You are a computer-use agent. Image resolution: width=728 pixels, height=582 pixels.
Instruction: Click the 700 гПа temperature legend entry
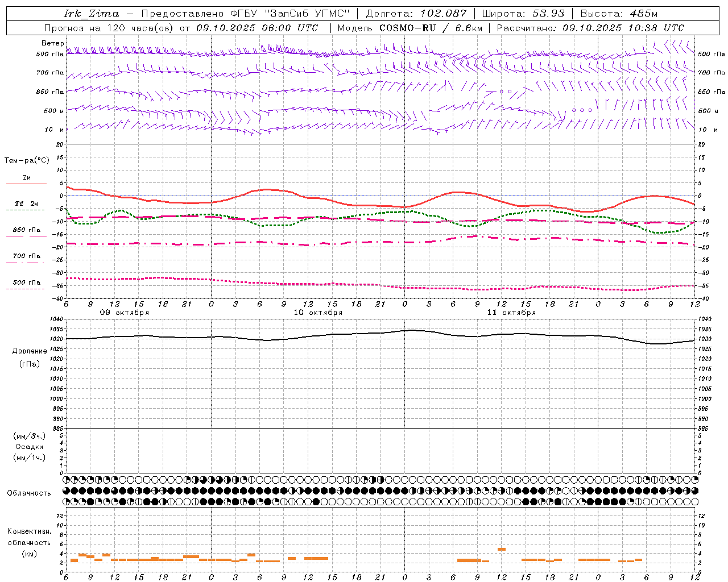pos(27,256)
